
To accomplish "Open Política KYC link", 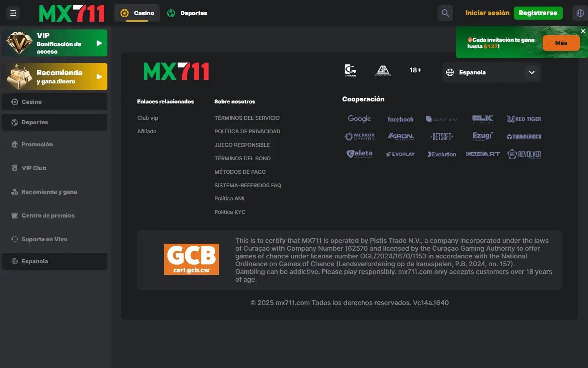I will (x=230, y=212).
